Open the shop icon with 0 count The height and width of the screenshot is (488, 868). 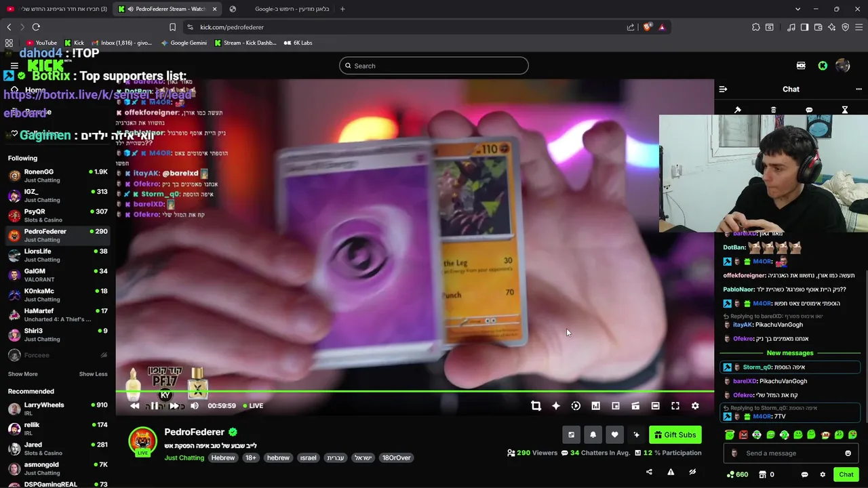point(766,474)
